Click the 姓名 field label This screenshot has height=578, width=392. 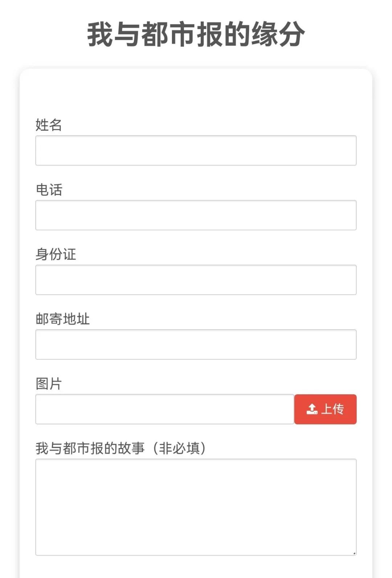click(x=49, y=125)
